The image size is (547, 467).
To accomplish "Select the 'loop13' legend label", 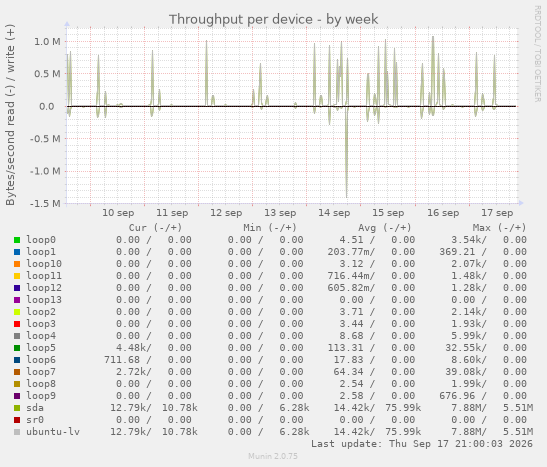I will (44, 300).
